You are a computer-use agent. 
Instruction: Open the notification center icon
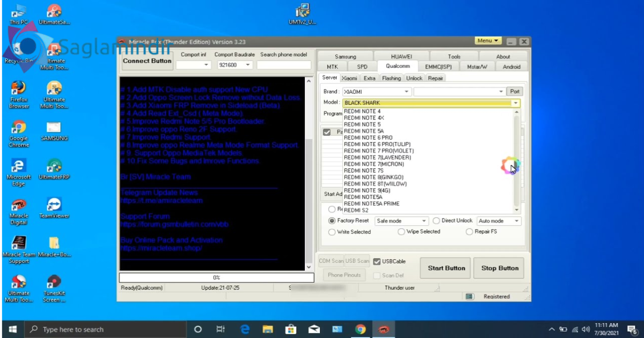(632, 329)
